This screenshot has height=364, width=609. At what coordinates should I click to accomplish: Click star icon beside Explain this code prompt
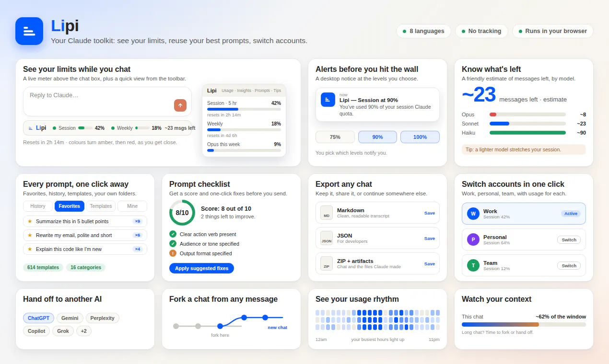coord(30,249)
